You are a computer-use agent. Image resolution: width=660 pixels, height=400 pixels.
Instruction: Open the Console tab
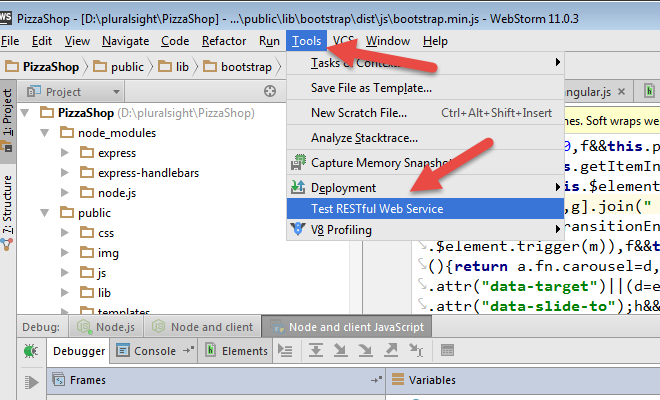tap(155, 351)
